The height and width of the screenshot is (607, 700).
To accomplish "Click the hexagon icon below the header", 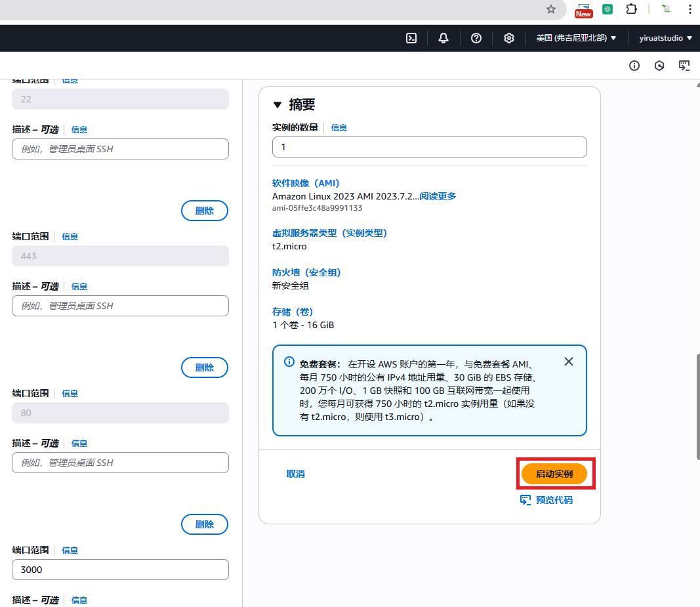I will pos(659,66).
